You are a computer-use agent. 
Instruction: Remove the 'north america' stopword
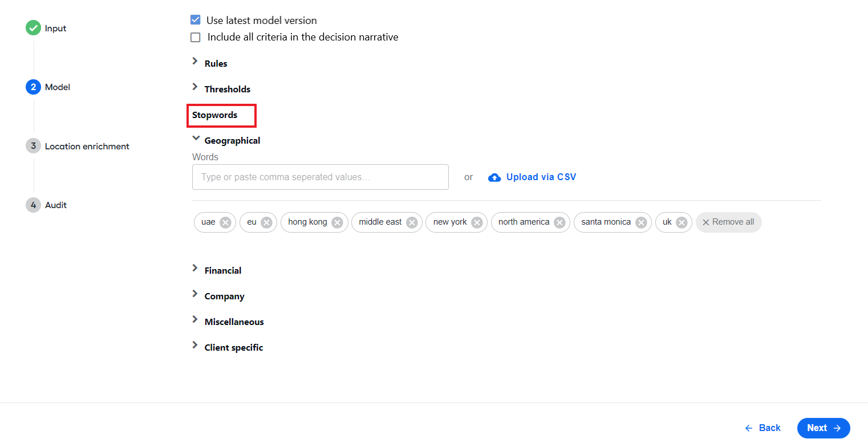coord(559,222)
